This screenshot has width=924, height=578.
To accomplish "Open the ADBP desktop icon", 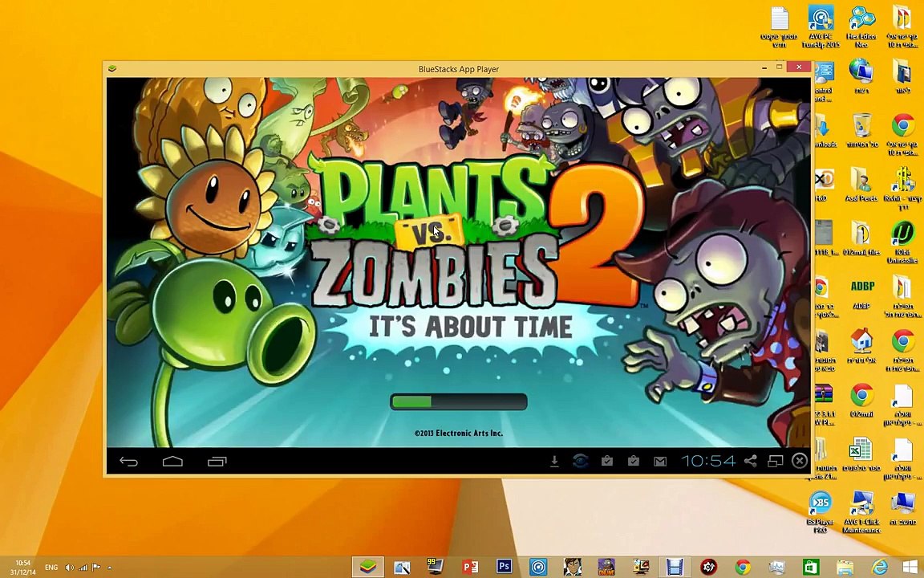I will pos(861,294).
